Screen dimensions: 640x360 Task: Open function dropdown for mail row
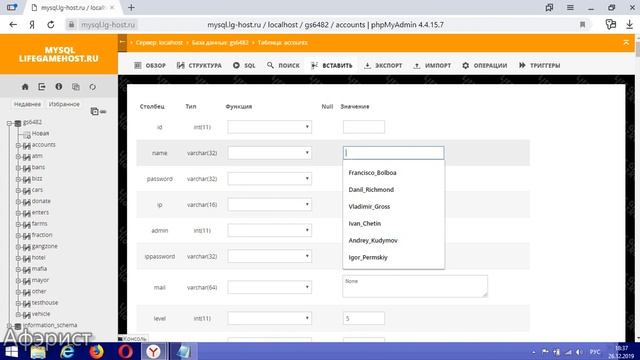269,287
